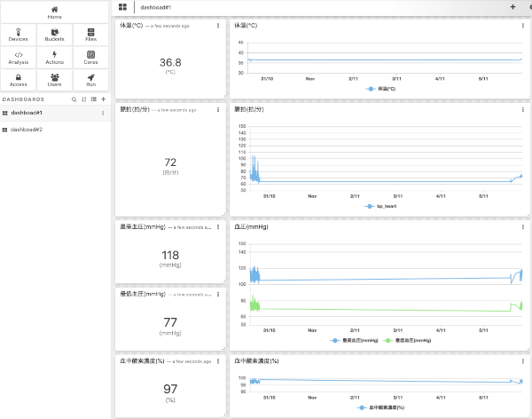Click the plus icon in the top bar
The image size is (532, 419).
coord(512,7)
